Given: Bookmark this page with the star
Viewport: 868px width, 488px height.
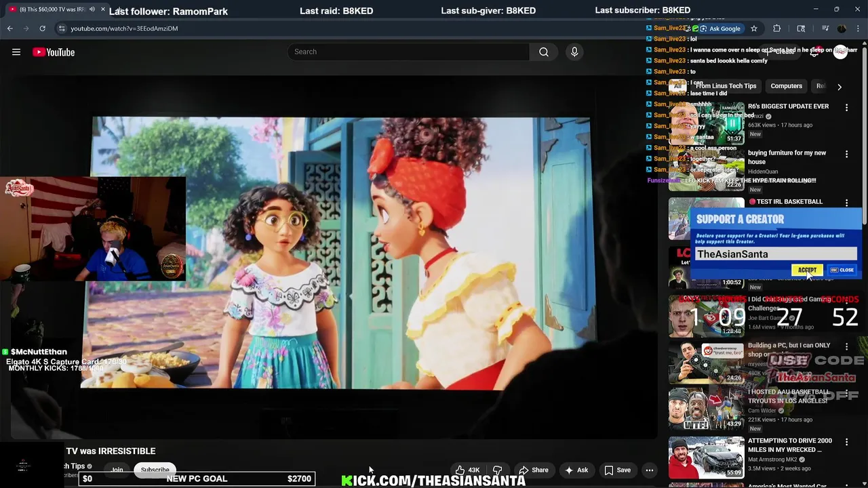Looking at the screenshot, I should [753, 28].
